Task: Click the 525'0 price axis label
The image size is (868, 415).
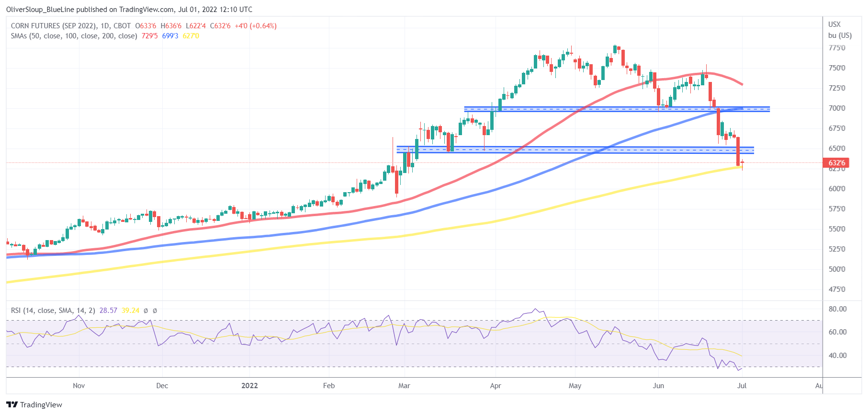Action: pyautogui.click(x=837, y=249)
